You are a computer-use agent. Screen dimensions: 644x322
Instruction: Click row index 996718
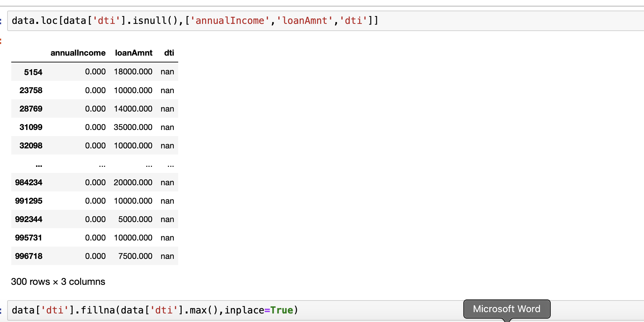click(x=29, y=256)
